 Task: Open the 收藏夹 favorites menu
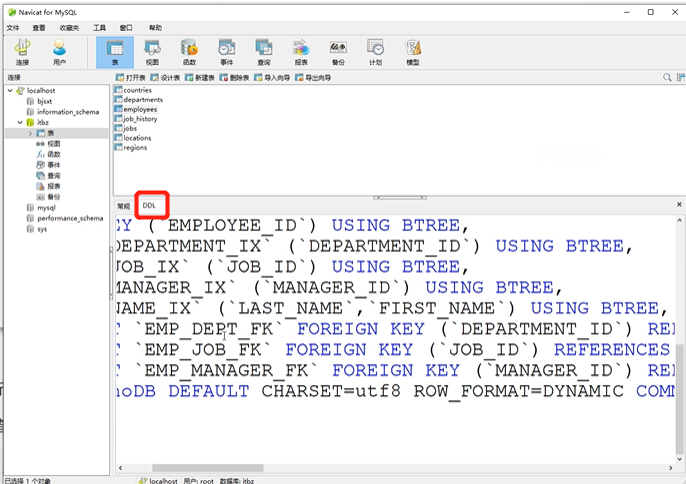click(69, 28)
